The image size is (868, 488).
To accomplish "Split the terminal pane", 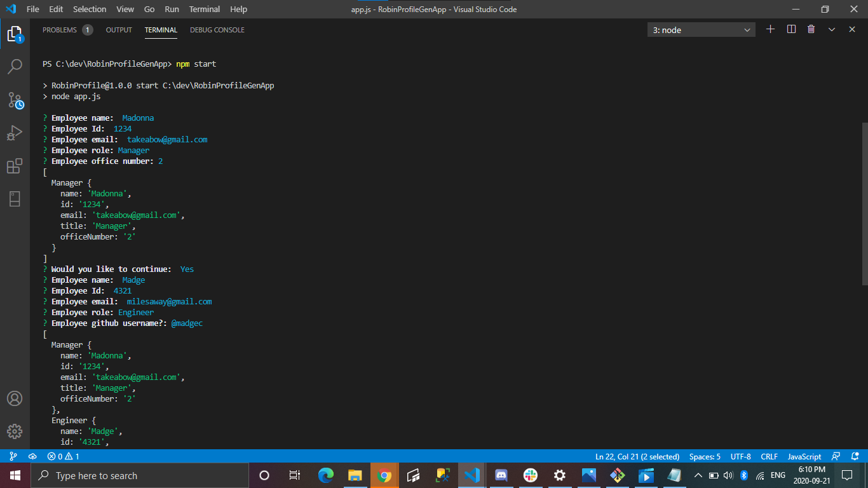I will click(x=791, y=29).
